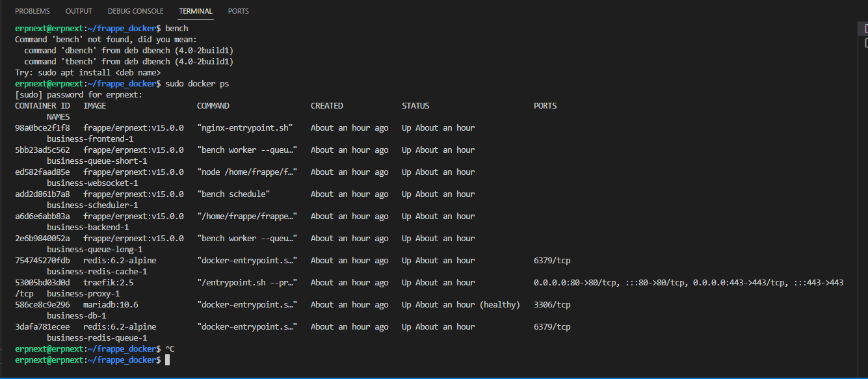The width and height of the screenshot is (868, 379).
Task: Click the "bench schedule" command
Action: click(x=233, y=194)
